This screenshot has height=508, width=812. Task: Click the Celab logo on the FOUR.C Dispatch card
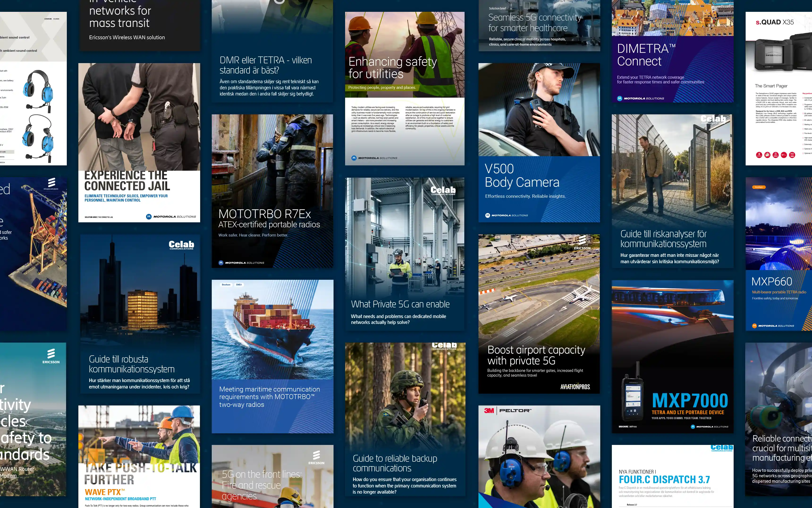click(722, 448)
